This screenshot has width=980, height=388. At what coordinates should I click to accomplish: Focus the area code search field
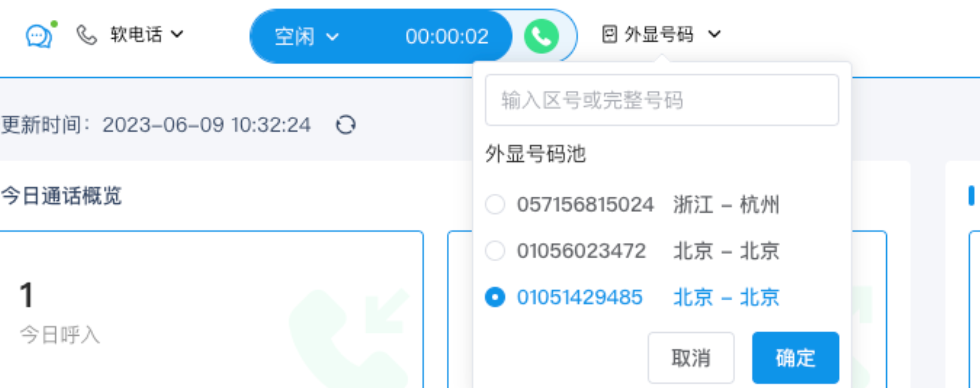[x=662, y=100]
